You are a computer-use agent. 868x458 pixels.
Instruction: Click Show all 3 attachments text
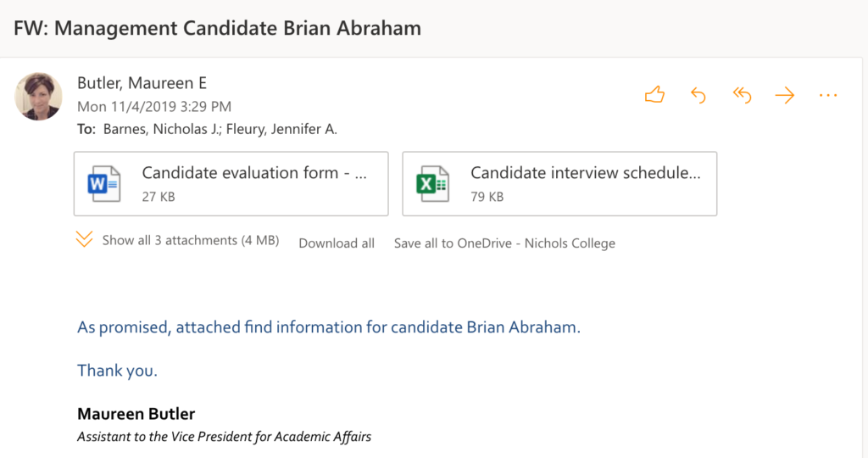(x=190, y=241)
